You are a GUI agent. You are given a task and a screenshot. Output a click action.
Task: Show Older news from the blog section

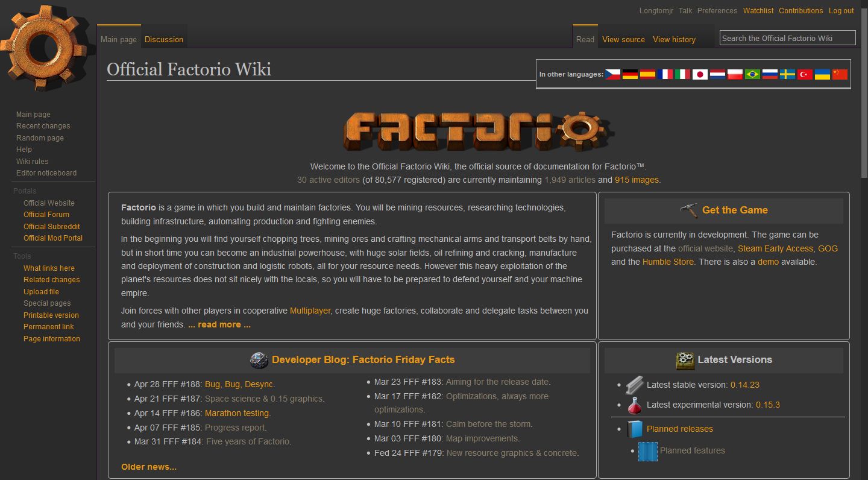(149, 466)
